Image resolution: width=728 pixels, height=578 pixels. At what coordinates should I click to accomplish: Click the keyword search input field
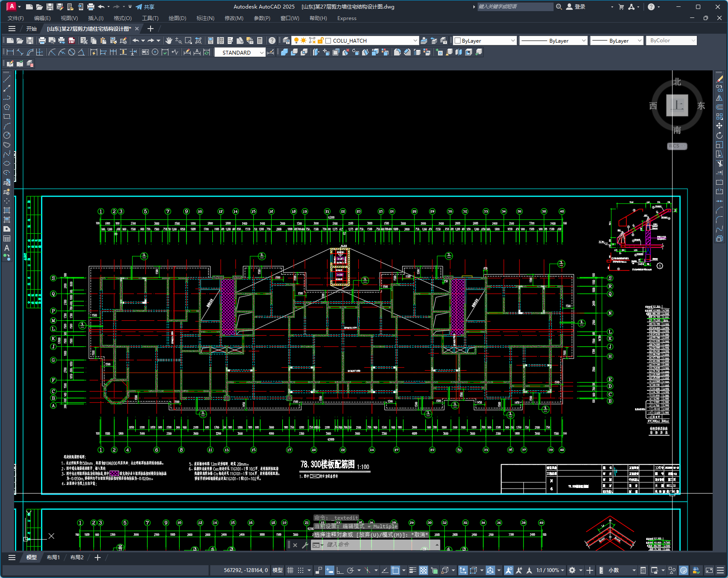coord(515,7)
